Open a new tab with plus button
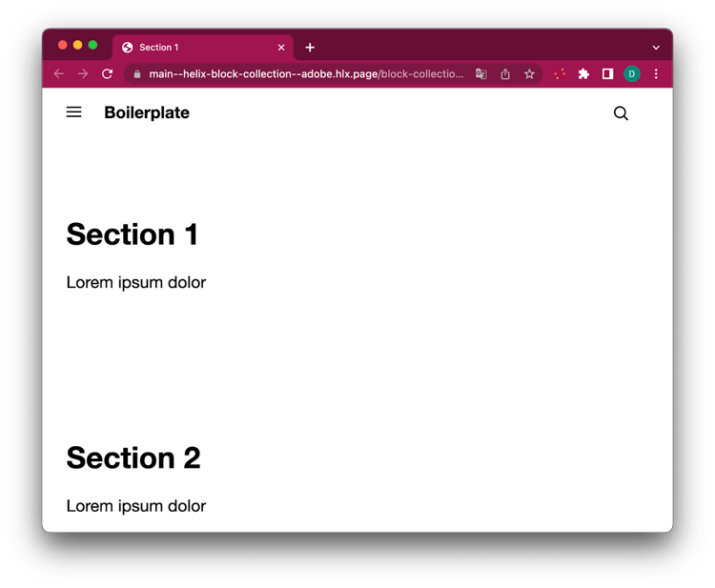Screen dimensions: 715x588 (x=310, y=48)
